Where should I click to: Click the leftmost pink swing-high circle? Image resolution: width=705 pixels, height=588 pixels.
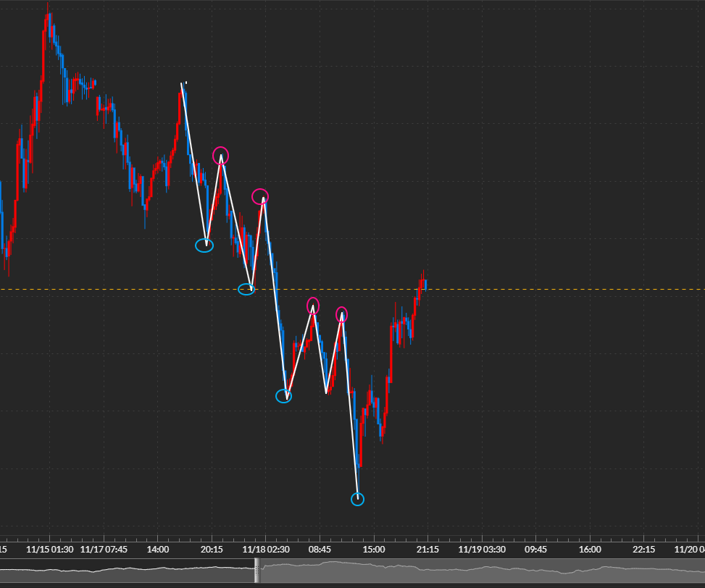(x=221, y=155)
